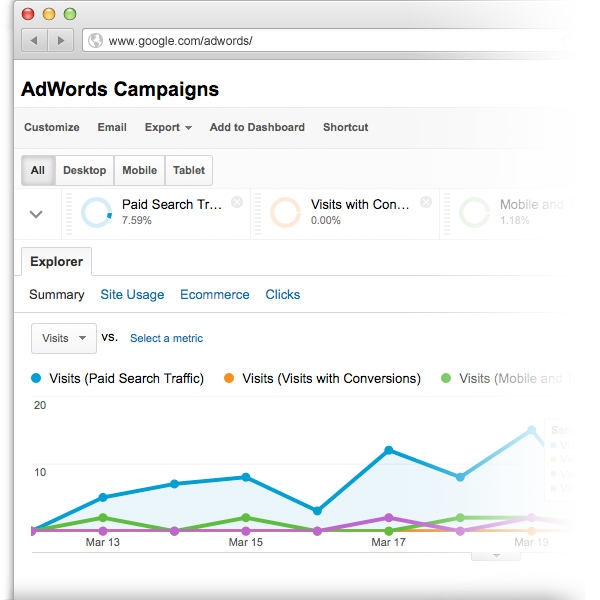600x600 pixels.
Task: Open the Export dropdown menu
Action: click(168, 127)
